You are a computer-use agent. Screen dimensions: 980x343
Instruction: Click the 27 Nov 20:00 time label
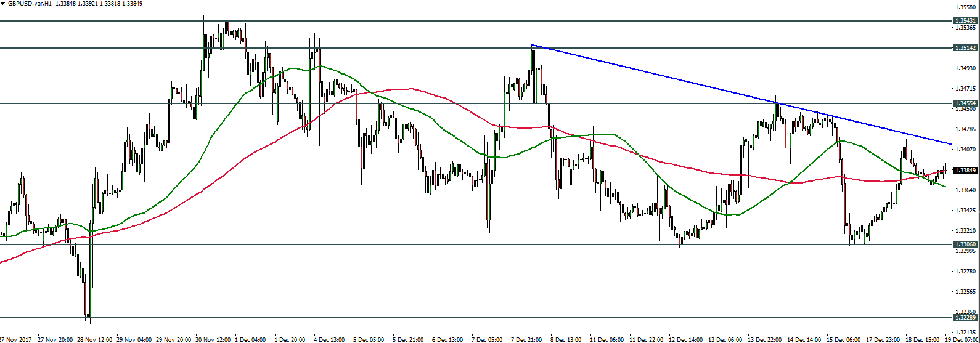[55, 339]
